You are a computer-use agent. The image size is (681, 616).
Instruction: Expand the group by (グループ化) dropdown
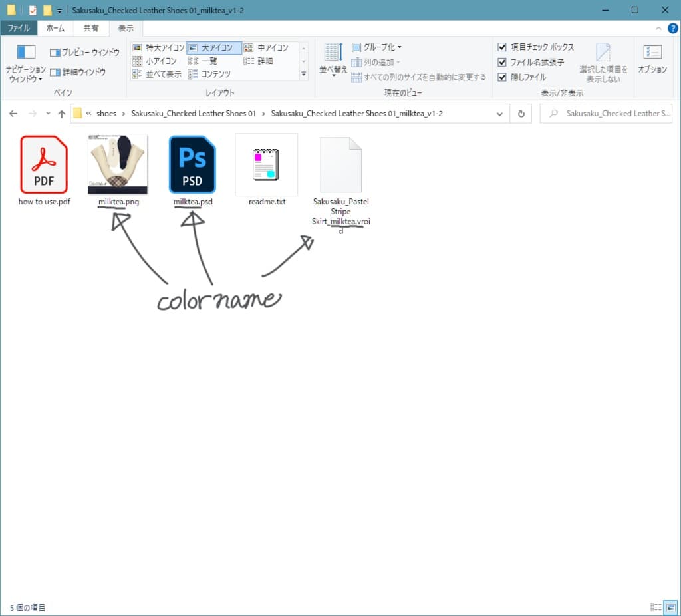point(377,47)
